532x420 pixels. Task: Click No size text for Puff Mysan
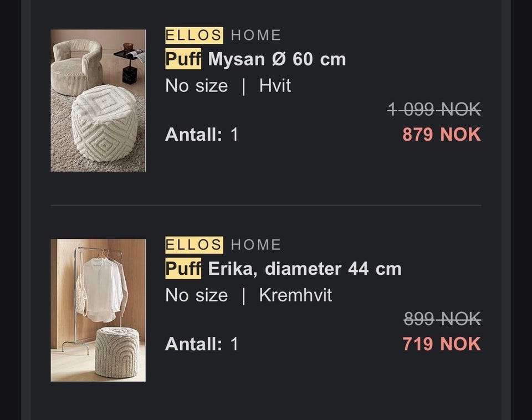196,85
